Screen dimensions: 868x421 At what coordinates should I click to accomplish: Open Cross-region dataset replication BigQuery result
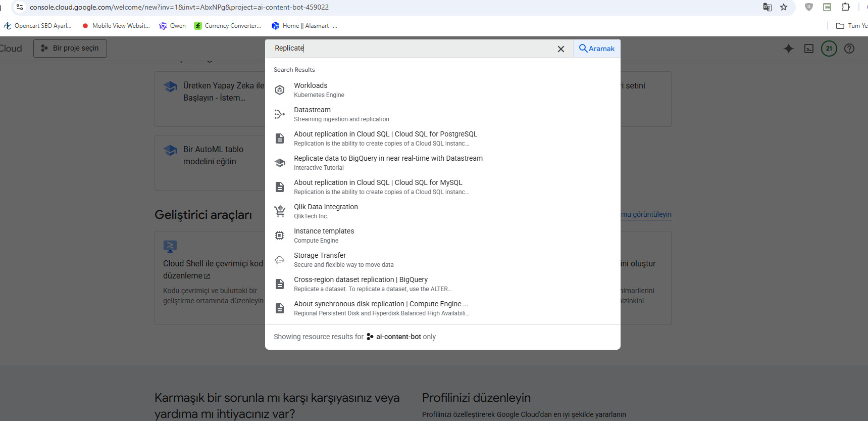pyautogui.click(x=442, y=284)
